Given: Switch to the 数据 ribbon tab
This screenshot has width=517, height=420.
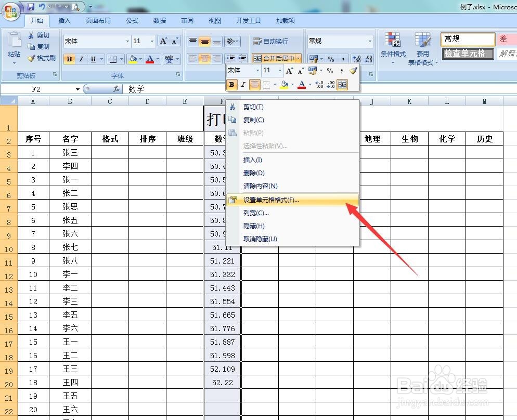Looking at the screenshot, I should (159, 21).
